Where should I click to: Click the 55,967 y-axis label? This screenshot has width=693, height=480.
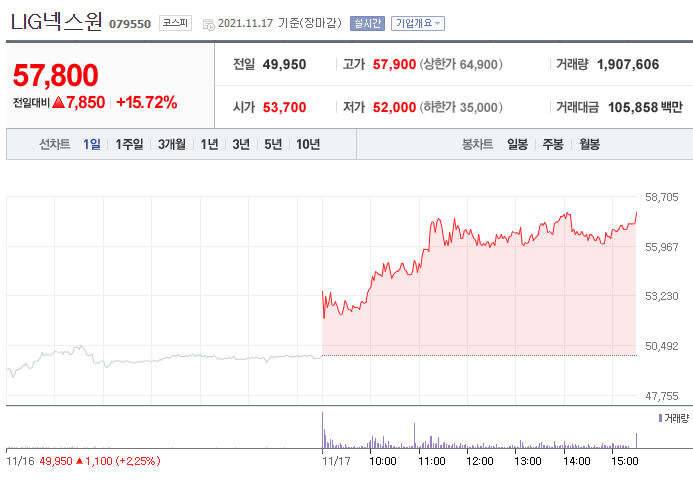662,247
